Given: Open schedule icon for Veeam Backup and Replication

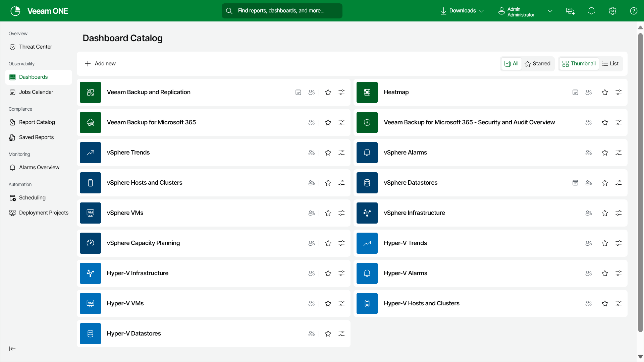Looking at the screenshot, I should [x=298, y=92].
